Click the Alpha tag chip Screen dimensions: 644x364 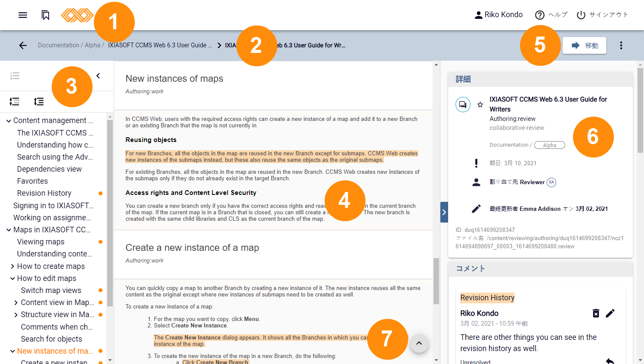click(549, 145)
